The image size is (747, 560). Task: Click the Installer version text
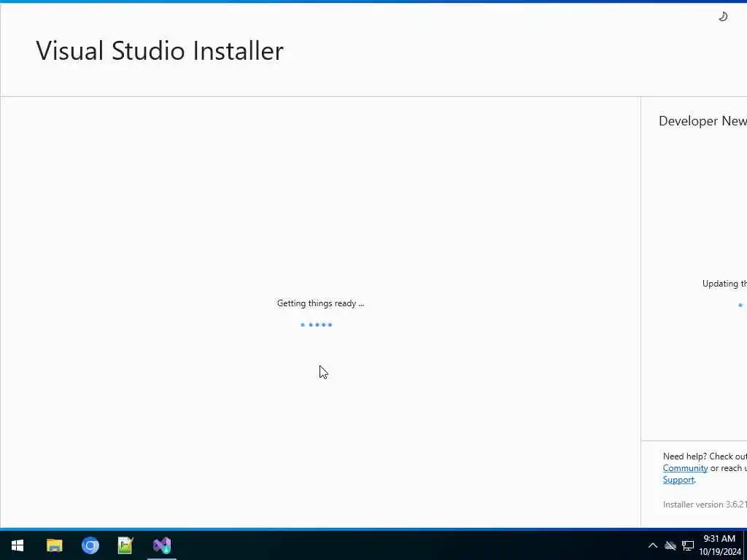pos(705,505)
